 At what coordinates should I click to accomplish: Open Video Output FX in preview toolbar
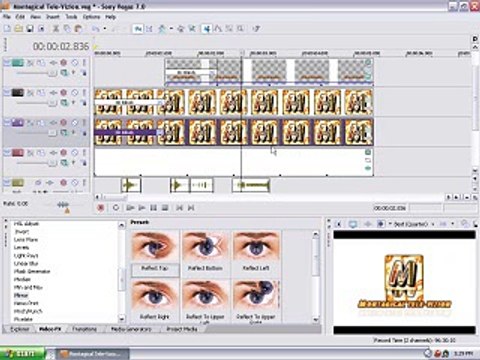pyautogui.click(x=367, y=224)
